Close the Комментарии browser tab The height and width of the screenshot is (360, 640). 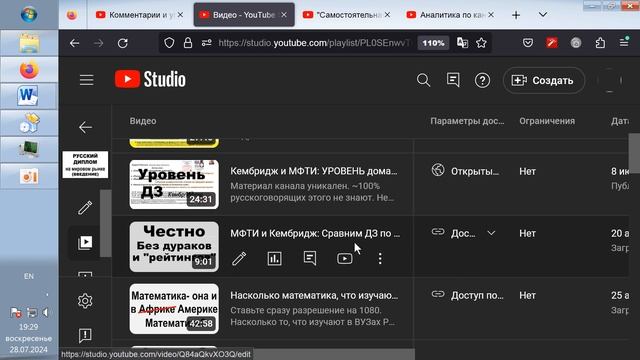click(180, 15)
